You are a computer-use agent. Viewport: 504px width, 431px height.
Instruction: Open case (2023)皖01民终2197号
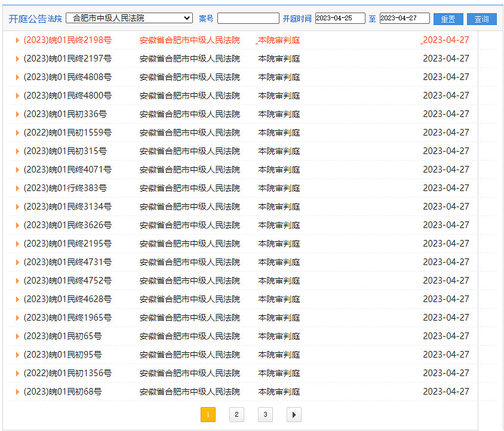click(x=67, y=59)
